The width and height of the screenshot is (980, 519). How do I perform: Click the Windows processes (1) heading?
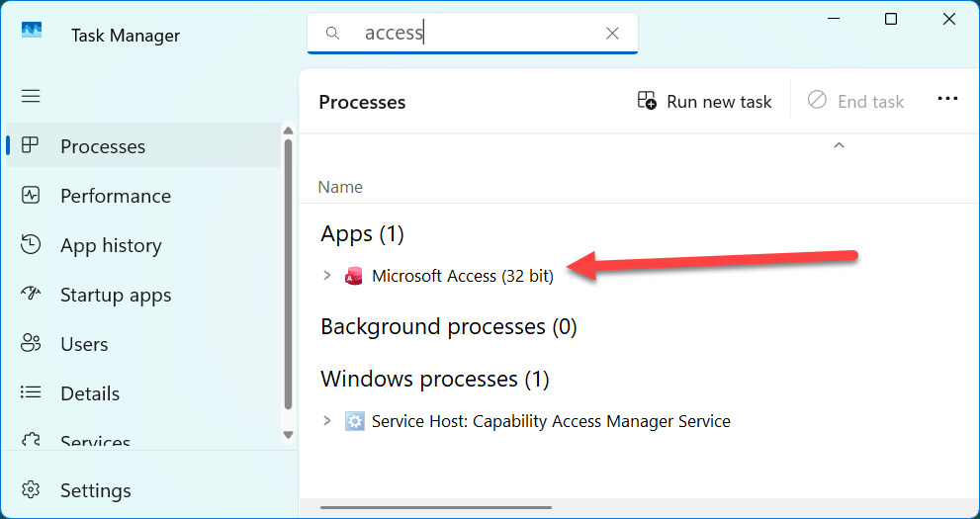(x=435, y=379)
